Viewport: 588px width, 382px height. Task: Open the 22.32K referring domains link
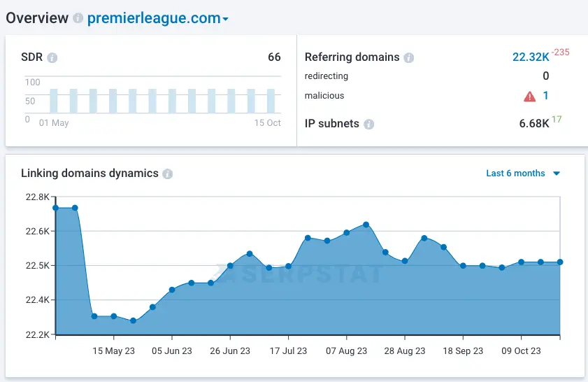pos(530,57)
